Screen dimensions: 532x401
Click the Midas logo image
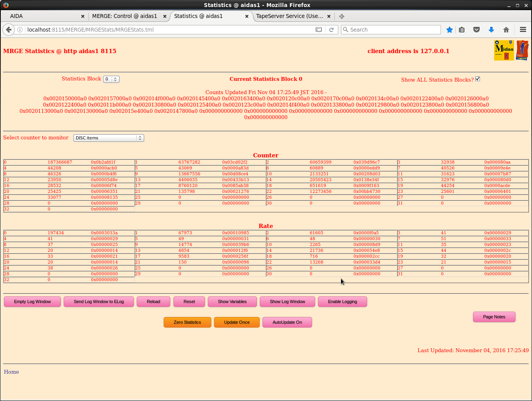pyautogui.click(x=504, y=50)
